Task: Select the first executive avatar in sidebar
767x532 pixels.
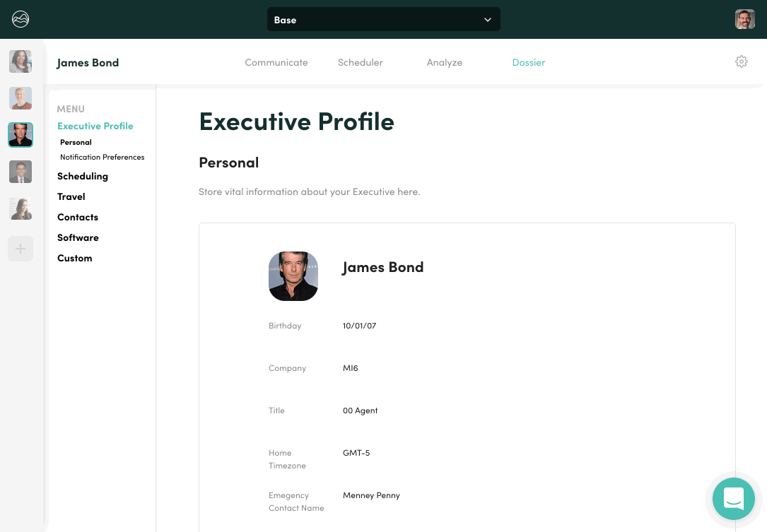Action: pos(21,61)
